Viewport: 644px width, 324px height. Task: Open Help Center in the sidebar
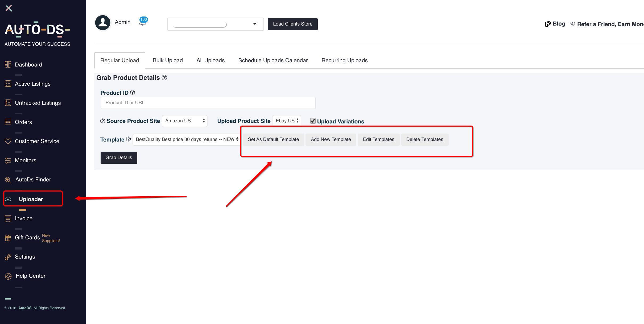[x=31, y=276]
